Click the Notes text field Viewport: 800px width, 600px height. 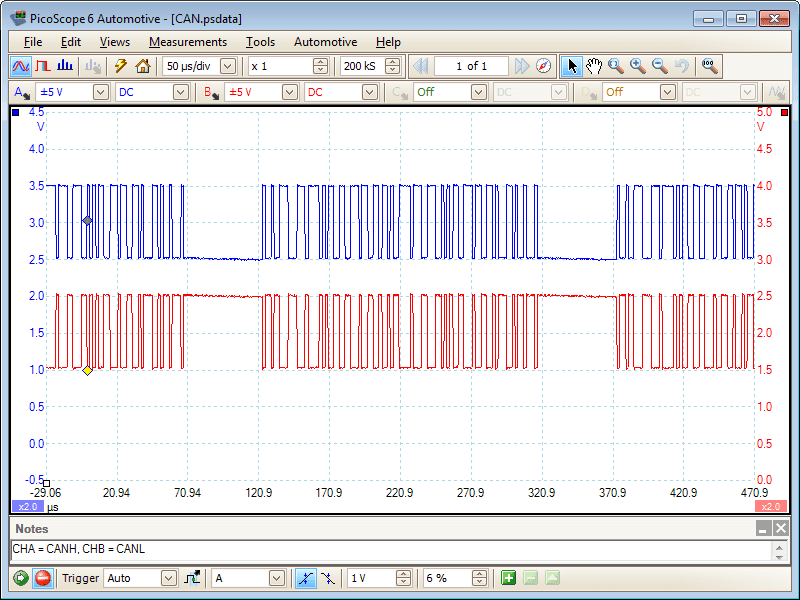point(391,550)
